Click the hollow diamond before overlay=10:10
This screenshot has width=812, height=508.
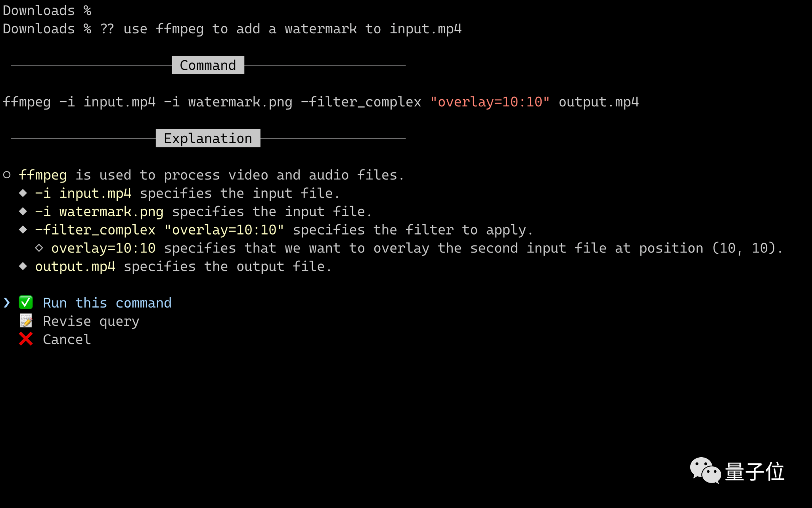tap(39, 248)
